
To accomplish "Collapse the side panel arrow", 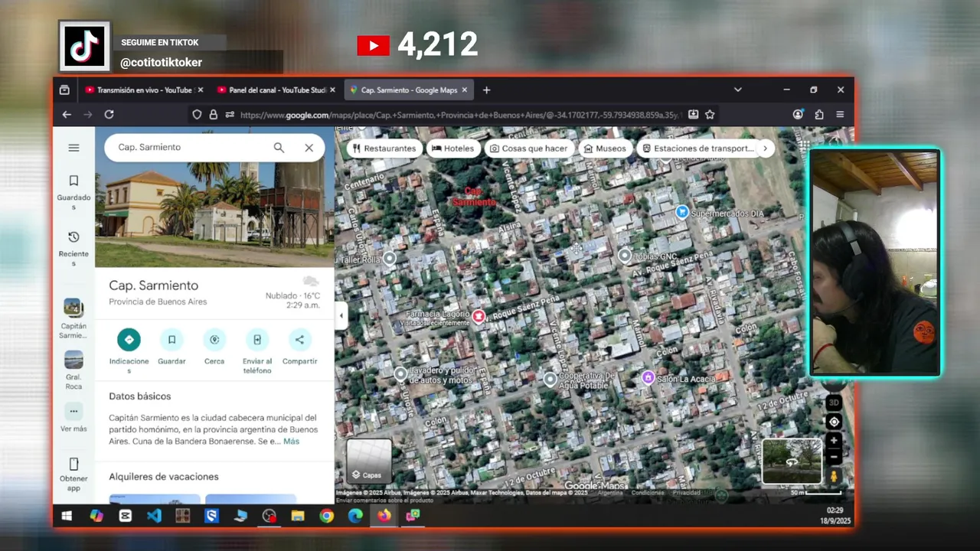I will tap(341, 315).
